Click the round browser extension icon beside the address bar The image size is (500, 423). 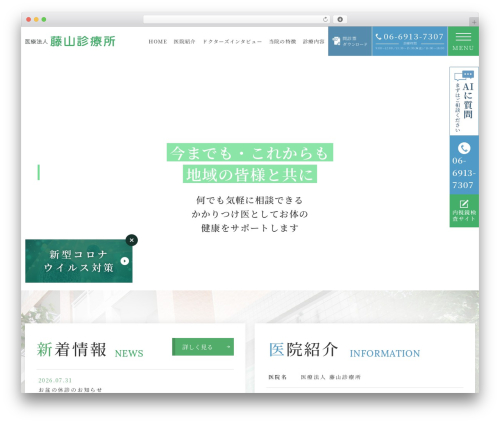click(x=340, y=19)
